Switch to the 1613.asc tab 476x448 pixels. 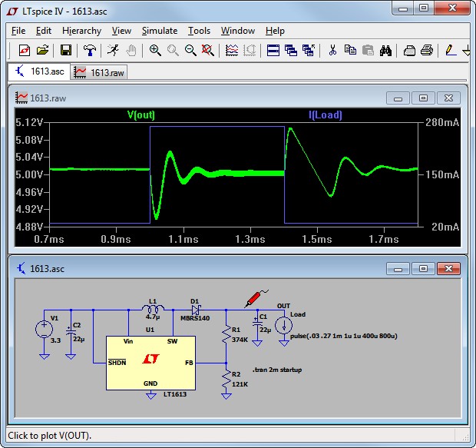pos(39,71)
